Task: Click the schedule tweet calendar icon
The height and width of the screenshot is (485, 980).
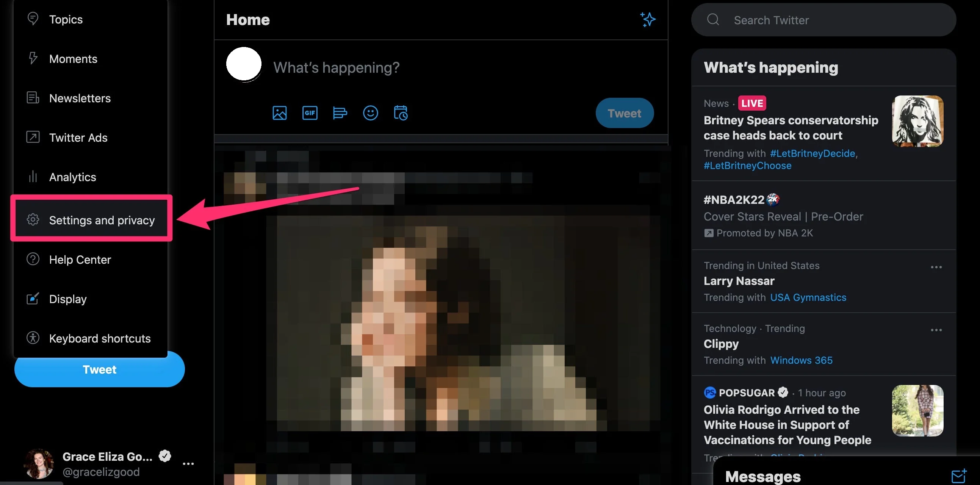Action: pyautogui.click(x=401, y=113)
